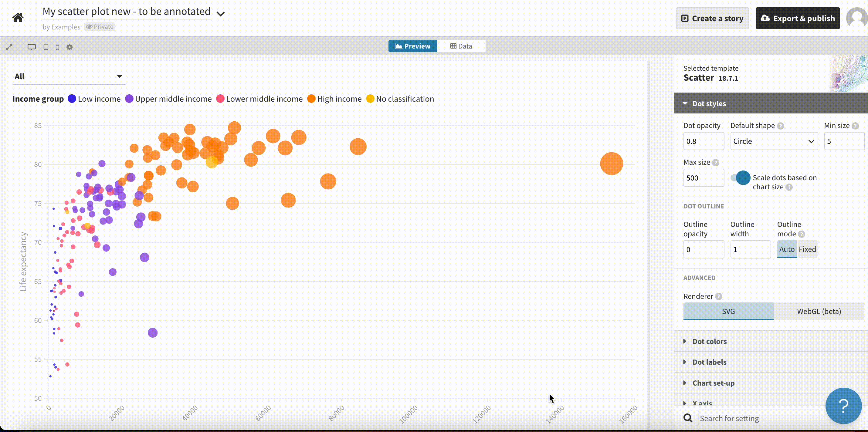Image resolution: width=868 pixels, height=432 pixels.
Task: Switch to tablet preview mode
Action: 46,47
